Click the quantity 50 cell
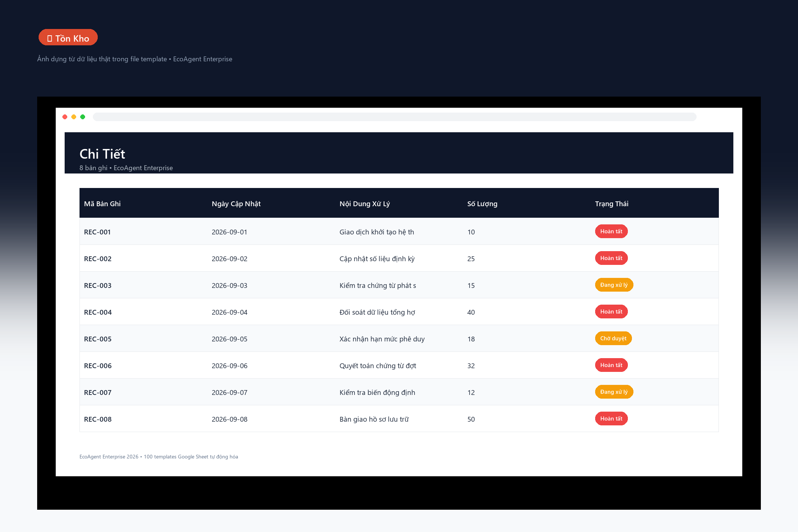The height and width of the screenshot is (532, 798). pos(527,419)
